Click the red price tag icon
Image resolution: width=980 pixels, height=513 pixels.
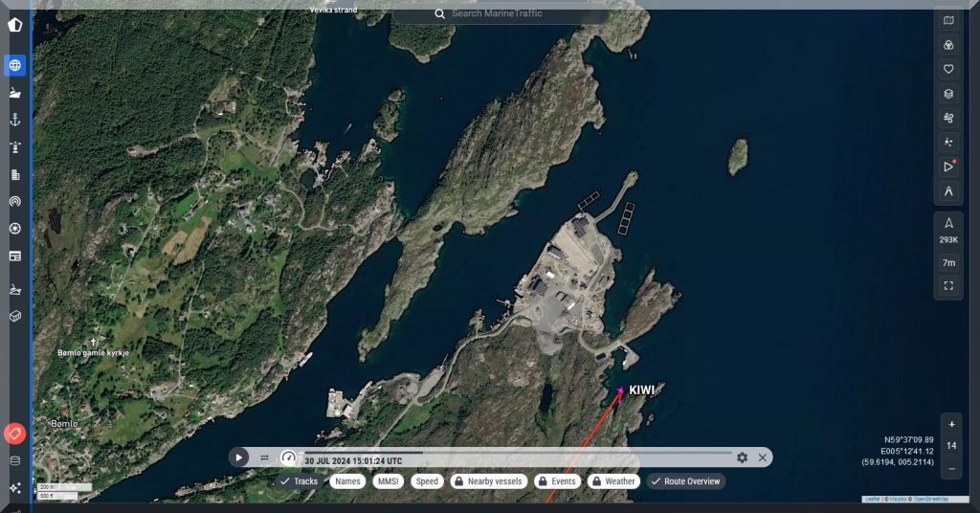click(x=14, y=434)
